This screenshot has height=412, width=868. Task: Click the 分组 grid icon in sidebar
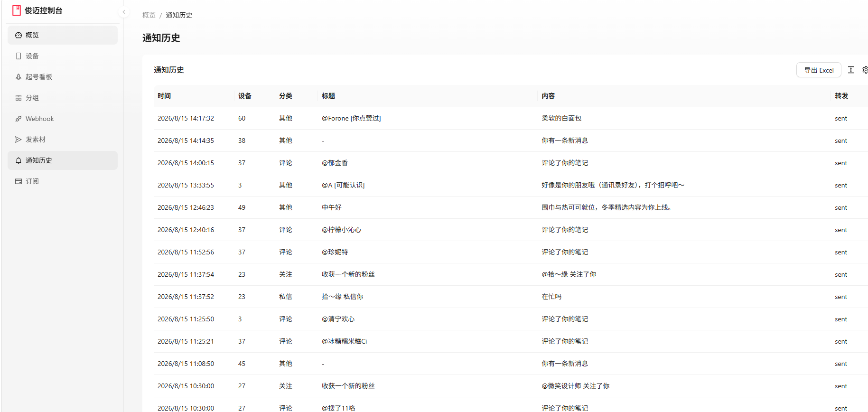pos(19,98)
